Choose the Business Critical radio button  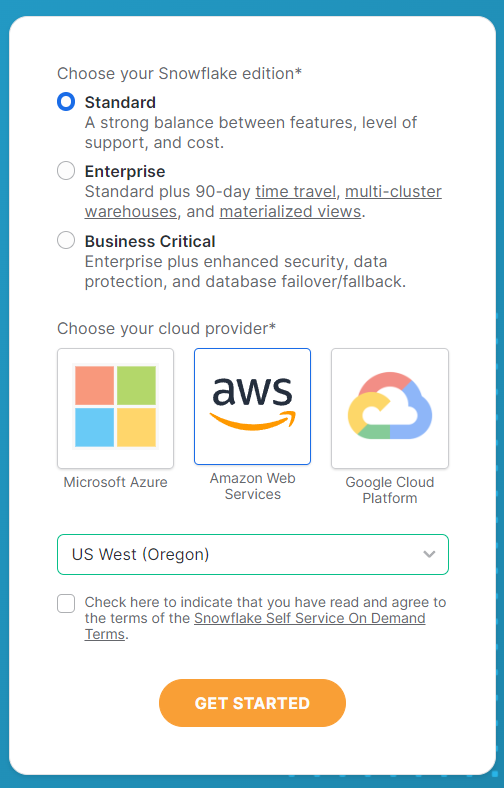[66, 240]
